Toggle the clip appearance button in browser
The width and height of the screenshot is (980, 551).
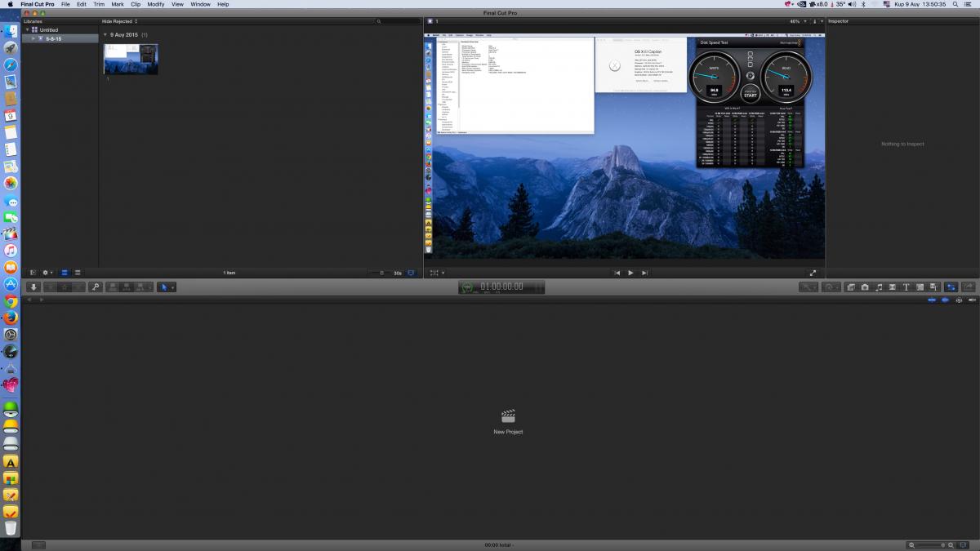(410, 273)
